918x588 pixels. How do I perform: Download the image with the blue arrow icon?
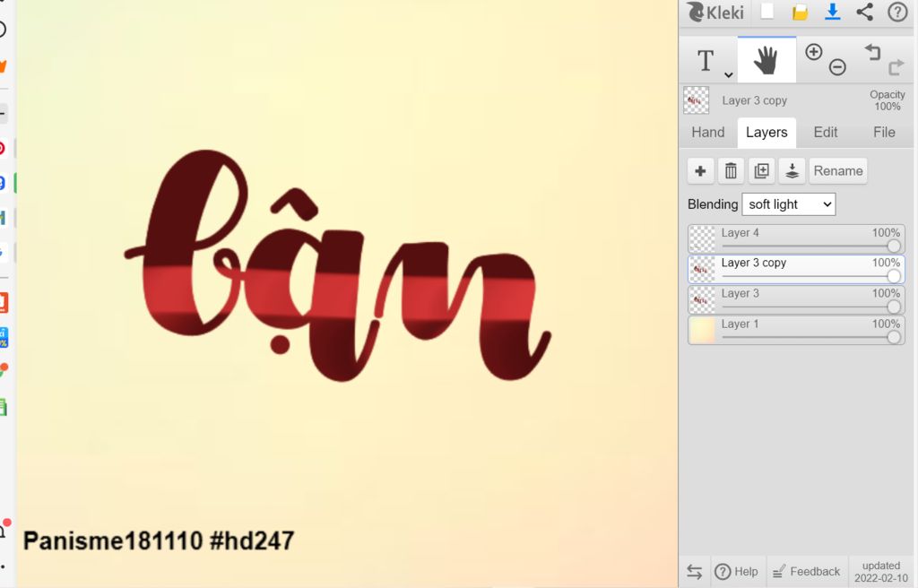[833, 13]
